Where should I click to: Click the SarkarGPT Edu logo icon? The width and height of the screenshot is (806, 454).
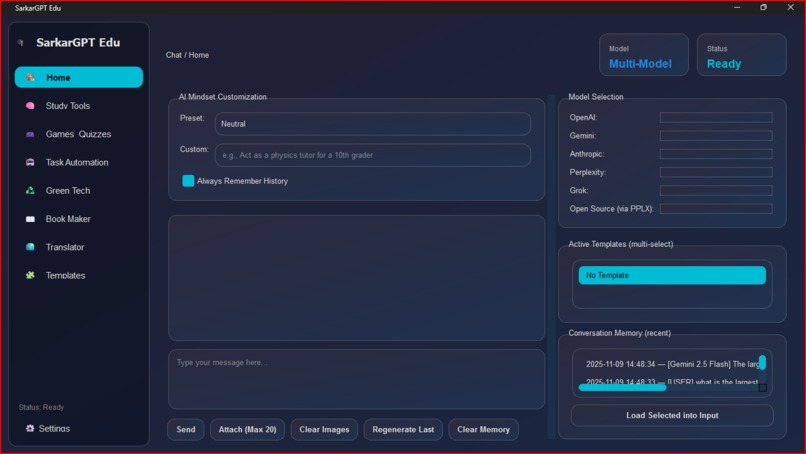click(x=21, y=43)
